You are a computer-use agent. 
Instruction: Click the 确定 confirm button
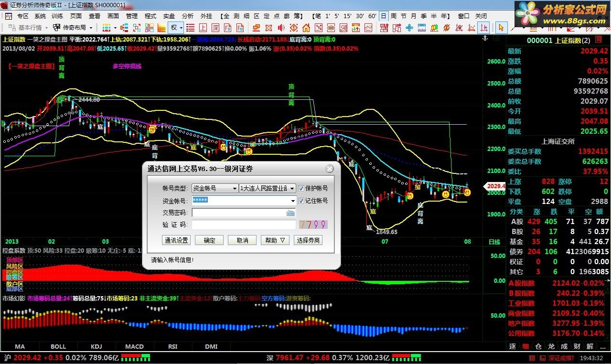(x=209, y=240)
